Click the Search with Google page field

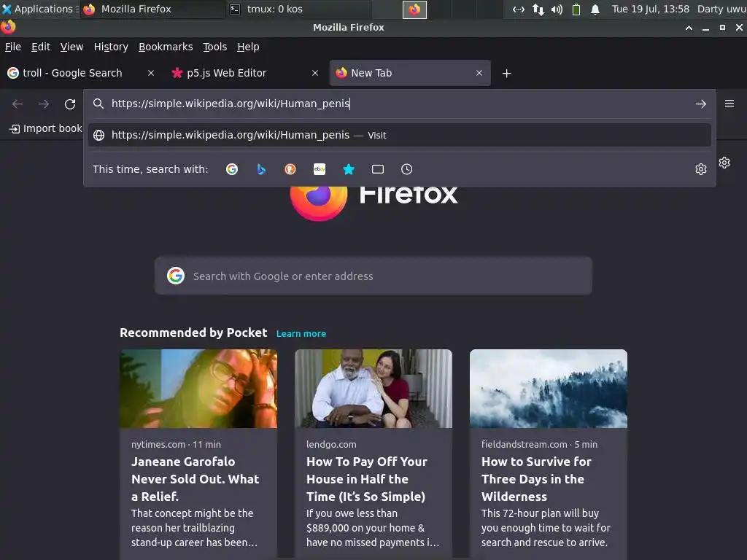373,276
